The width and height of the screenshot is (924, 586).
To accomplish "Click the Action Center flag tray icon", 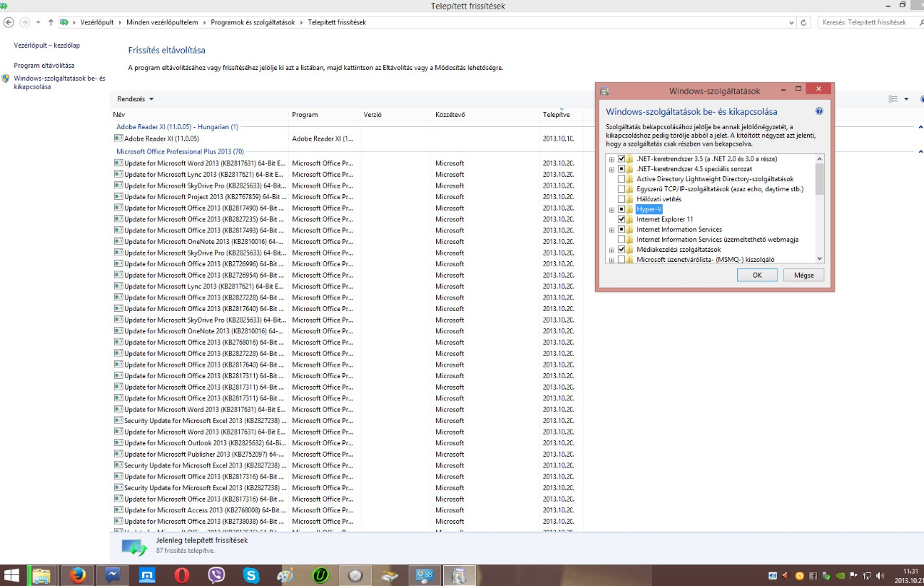I will click(x=853, y=576).
